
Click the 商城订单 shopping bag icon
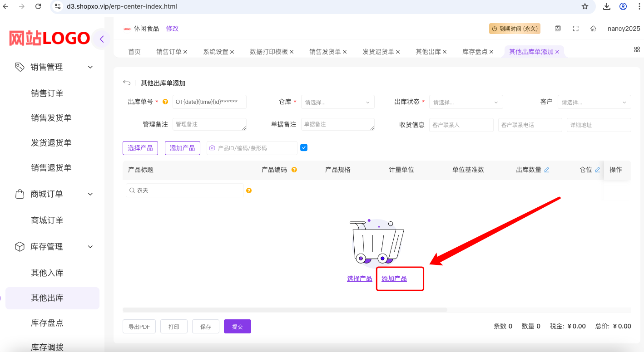tap(20, 194)
